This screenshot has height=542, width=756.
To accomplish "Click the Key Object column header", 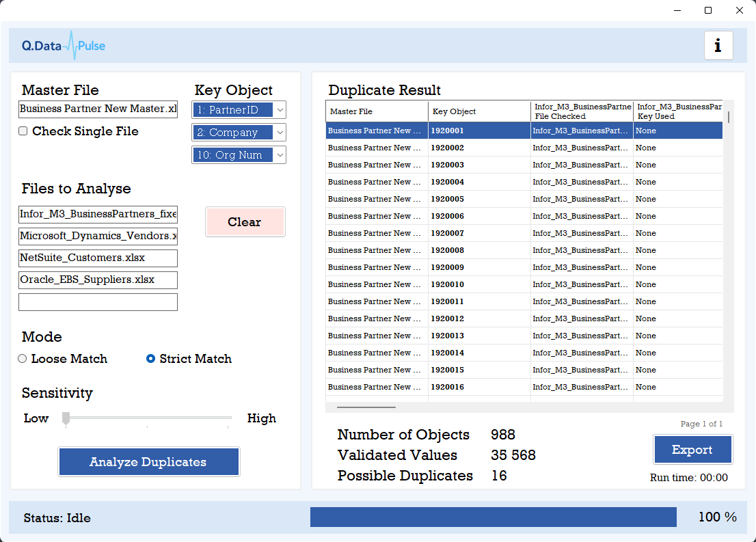I will pyautogui.click(x=479, y=111).
